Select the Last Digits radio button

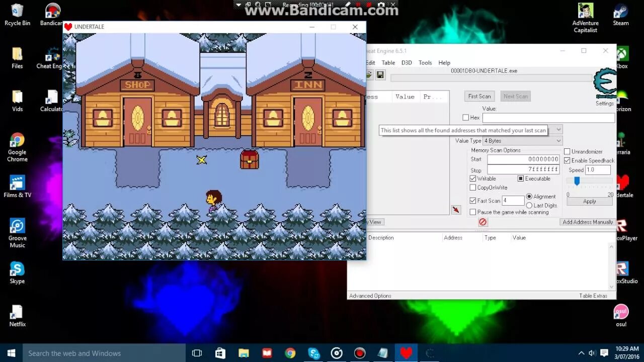coord(529,205)
